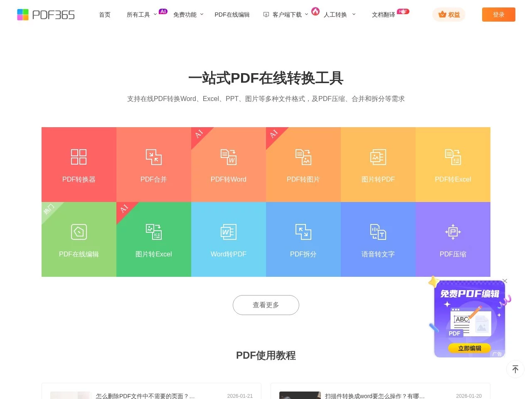Viewport: 532px width, 399px height.
Task: Open the 怎么删除PDF文件中不需要的页面 article
Action: [145, 396]
